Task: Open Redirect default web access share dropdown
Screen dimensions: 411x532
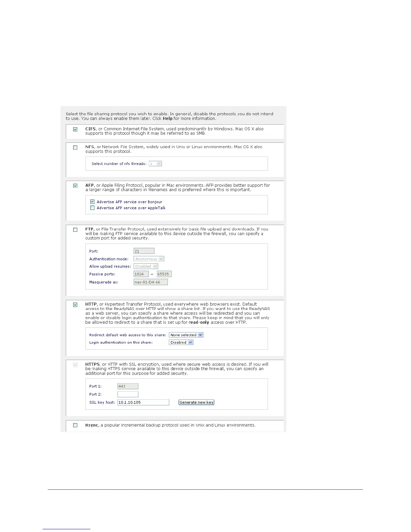Action: 186,335
